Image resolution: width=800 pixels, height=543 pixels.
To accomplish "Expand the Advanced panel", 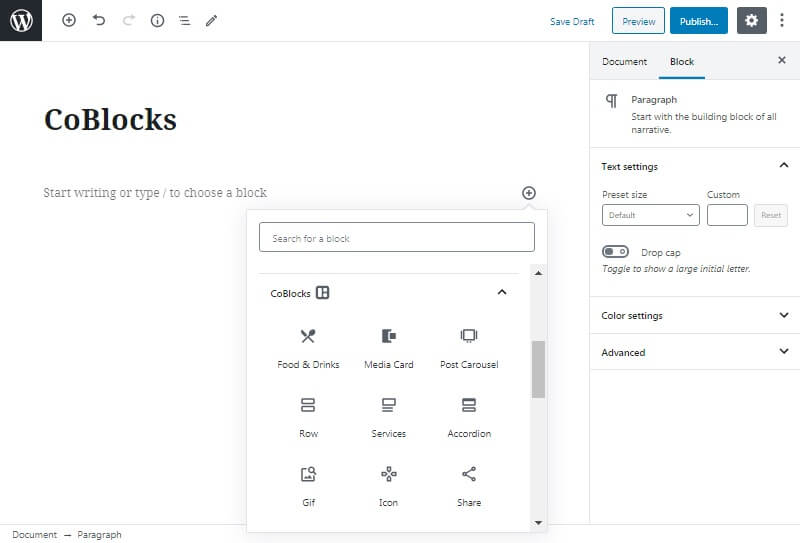I will click(x=694, y=352).
